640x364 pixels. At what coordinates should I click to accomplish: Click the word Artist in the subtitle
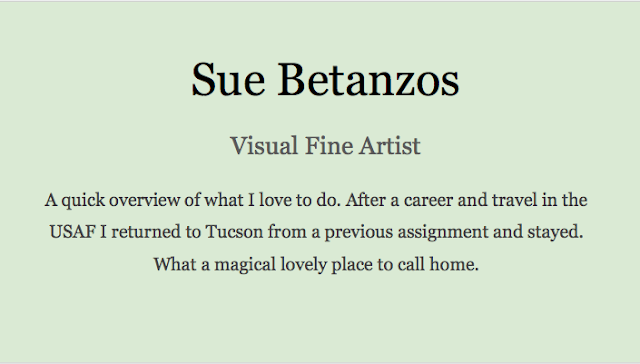390,146
